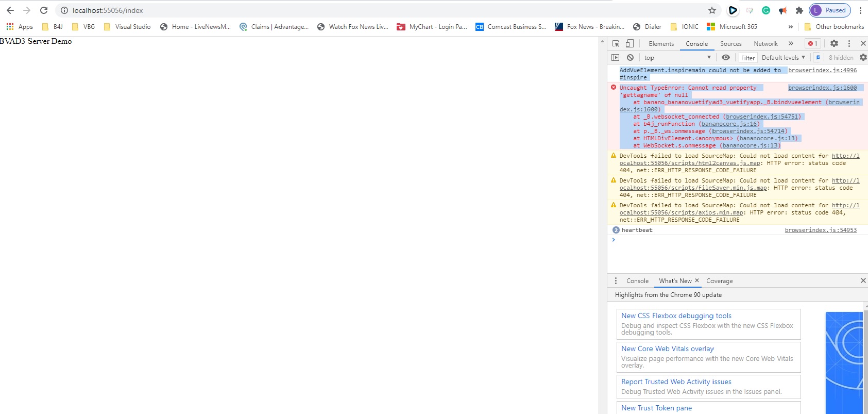Open the IONIC bookmark folder
Screen dimensions: 868x414
[x=685, y=27]
